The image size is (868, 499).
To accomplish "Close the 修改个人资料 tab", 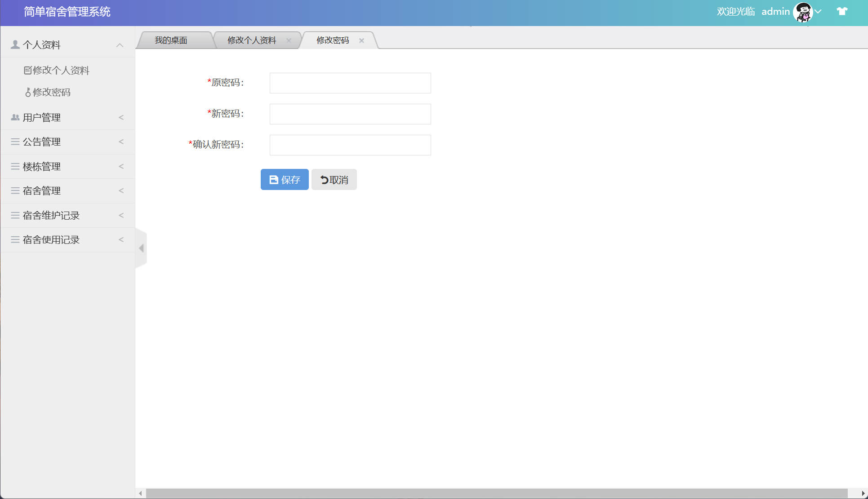I will coord(289,40).
